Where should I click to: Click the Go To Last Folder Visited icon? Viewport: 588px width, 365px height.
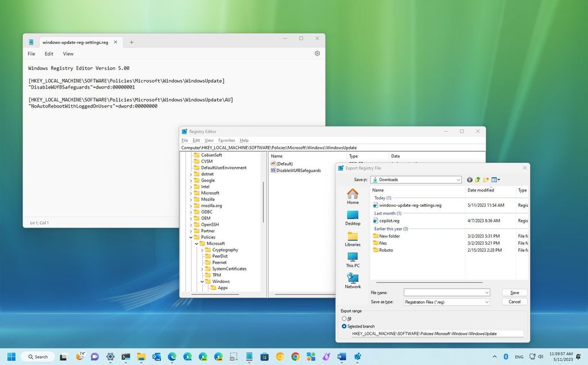click(470, 179)
